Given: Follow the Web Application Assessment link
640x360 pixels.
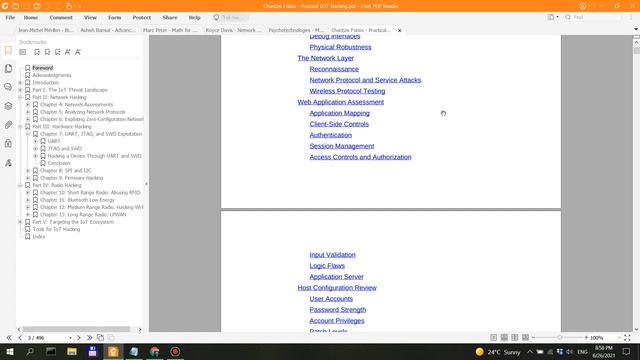Looking at the screenshot, I should point(340,102).
